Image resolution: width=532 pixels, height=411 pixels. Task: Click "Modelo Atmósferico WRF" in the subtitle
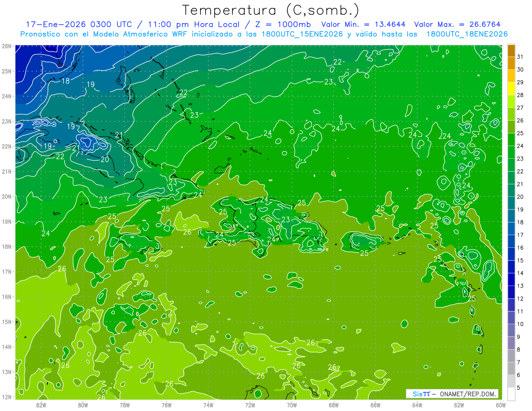pos(141,34)
